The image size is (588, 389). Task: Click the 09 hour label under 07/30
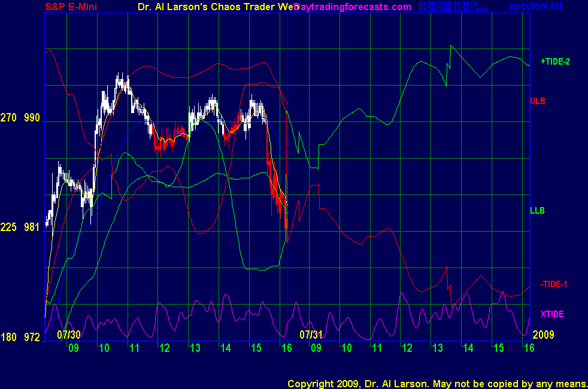click(74, 348)
